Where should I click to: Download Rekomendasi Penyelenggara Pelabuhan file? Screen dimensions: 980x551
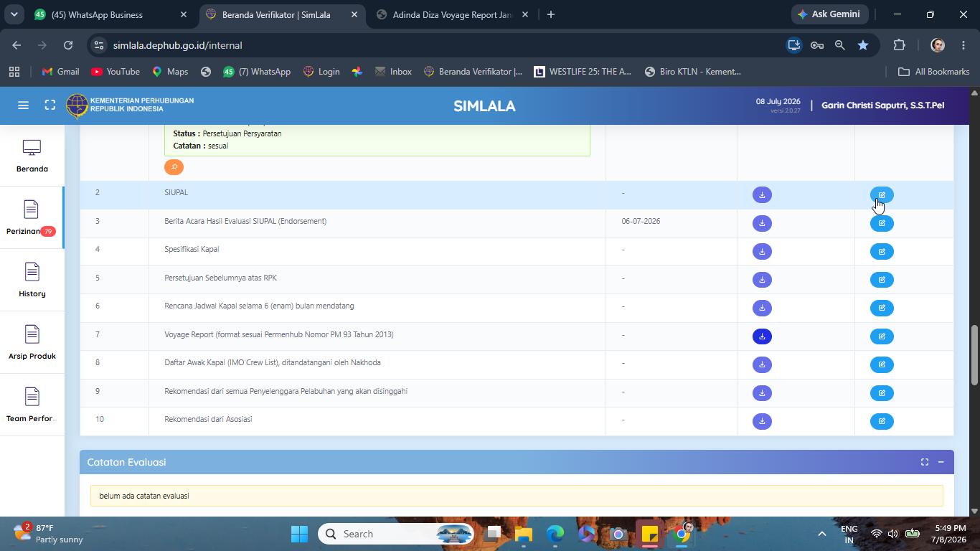tap(762, 393)
